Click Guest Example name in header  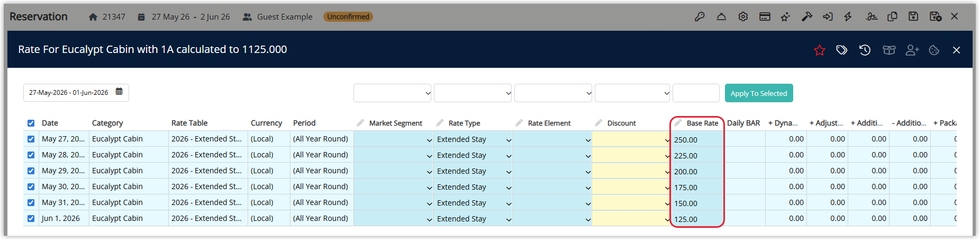click(285, 17)
